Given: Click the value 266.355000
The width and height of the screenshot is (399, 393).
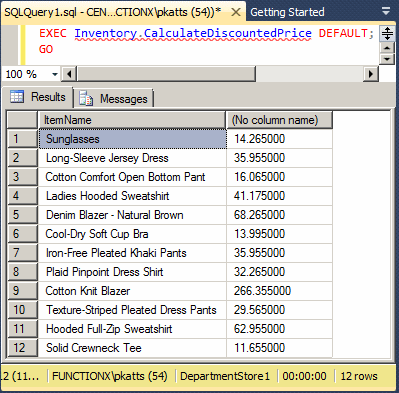Looking at the screenshot, I should pos(262,291).
